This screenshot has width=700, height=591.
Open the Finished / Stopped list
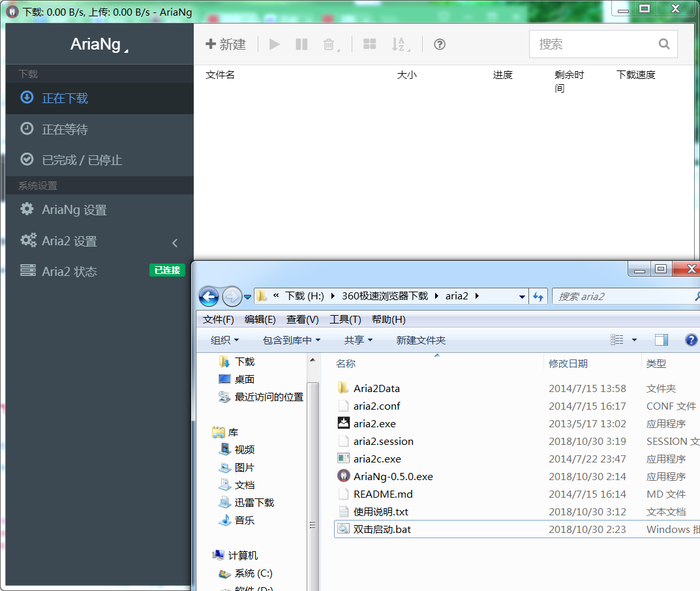click(x=100, y=160)
